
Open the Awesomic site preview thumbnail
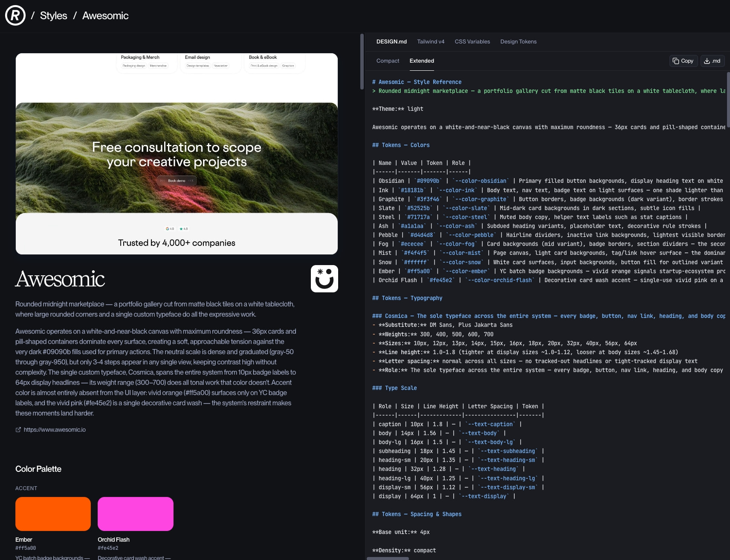[x=177, y=154]
